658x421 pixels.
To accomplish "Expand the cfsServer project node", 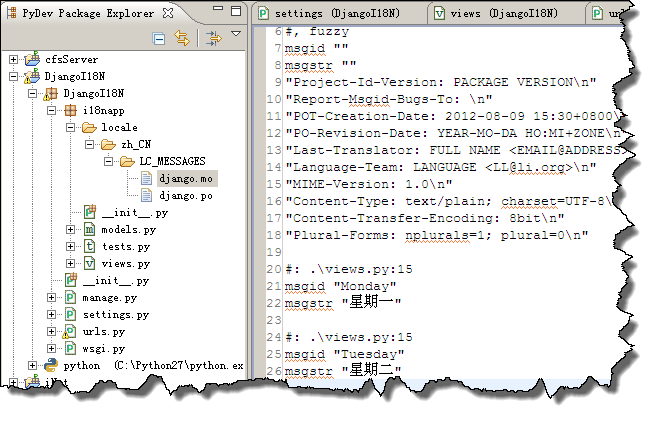I will coord(13,60).
